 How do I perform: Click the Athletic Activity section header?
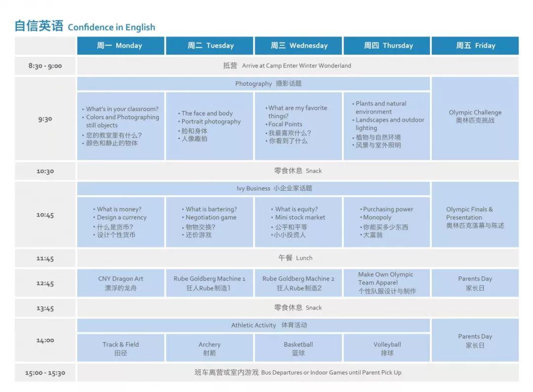tap(254, 325)
